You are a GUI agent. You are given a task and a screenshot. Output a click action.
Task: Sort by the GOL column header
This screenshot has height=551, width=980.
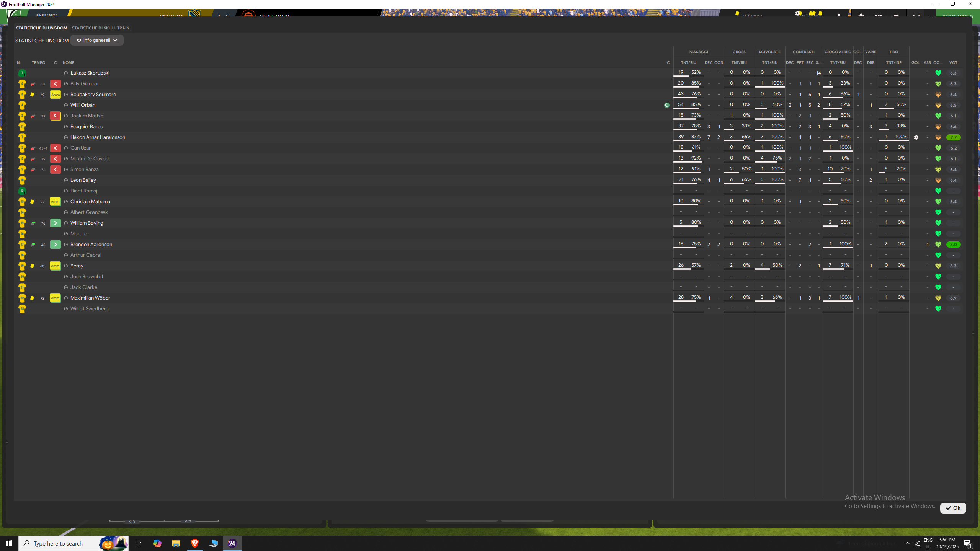tap(916, 63)
